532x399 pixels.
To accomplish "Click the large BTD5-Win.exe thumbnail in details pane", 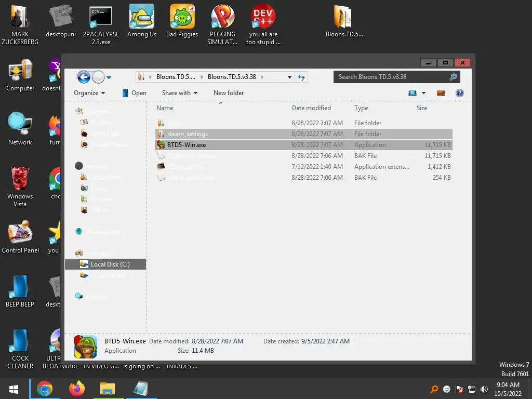I will pos(86,347).
